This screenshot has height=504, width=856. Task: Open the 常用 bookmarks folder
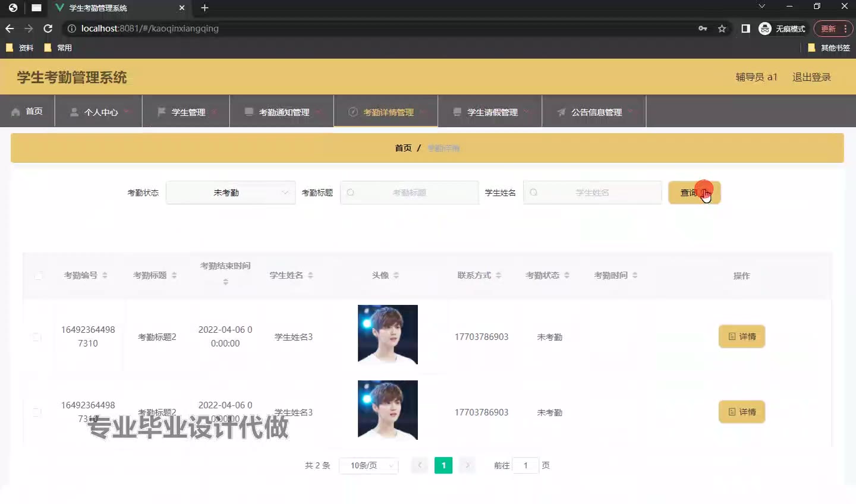tap(58, 48)
